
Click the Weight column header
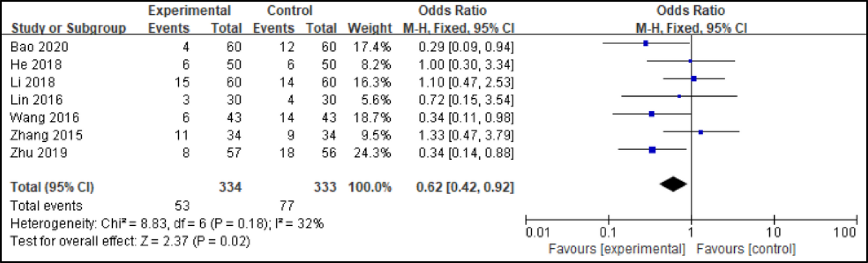(x=369, y=28)
